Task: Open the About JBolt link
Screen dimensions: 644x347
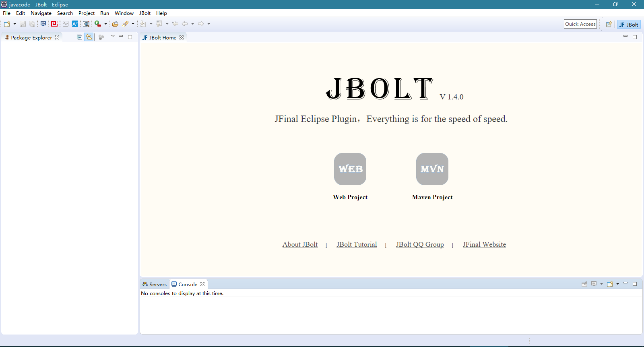Action: coord(300,244)
